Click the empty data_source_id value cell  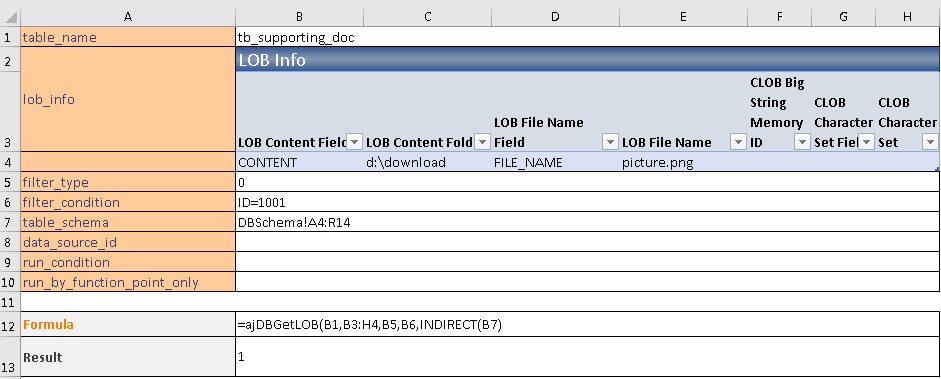(x=588, y=242)
